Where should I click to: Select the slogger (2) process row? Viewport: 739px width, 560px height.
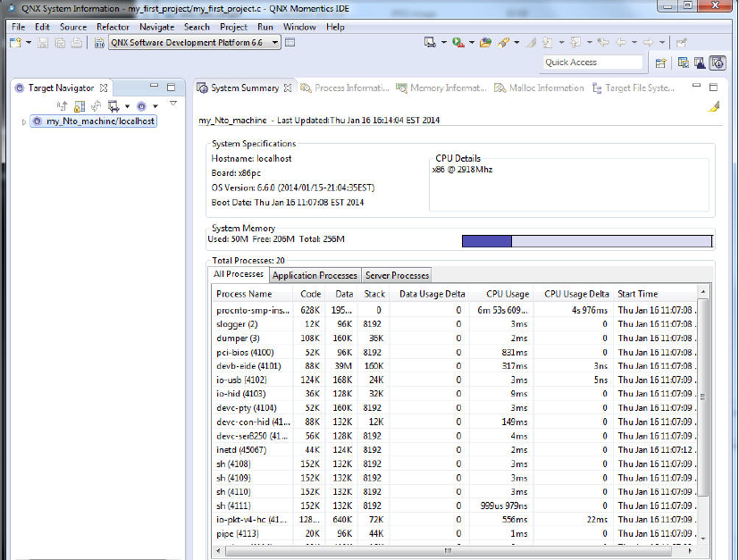point(455,324)
